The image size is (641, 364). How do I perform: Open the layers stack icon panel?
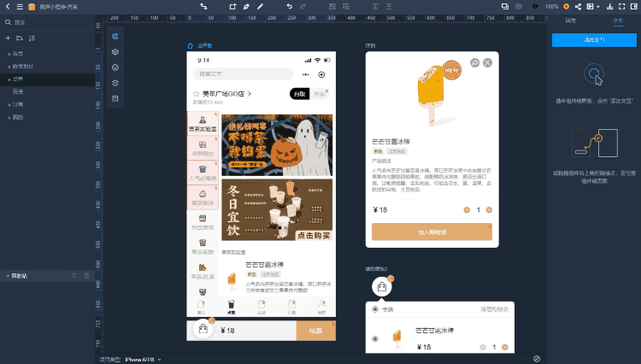115,83
